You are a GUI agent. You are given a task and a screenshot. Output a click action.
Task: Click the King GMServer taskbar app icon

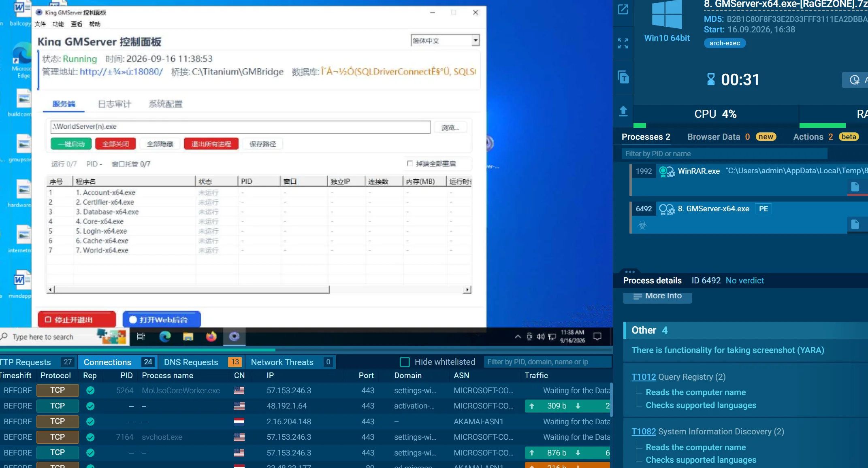point(234,336)
